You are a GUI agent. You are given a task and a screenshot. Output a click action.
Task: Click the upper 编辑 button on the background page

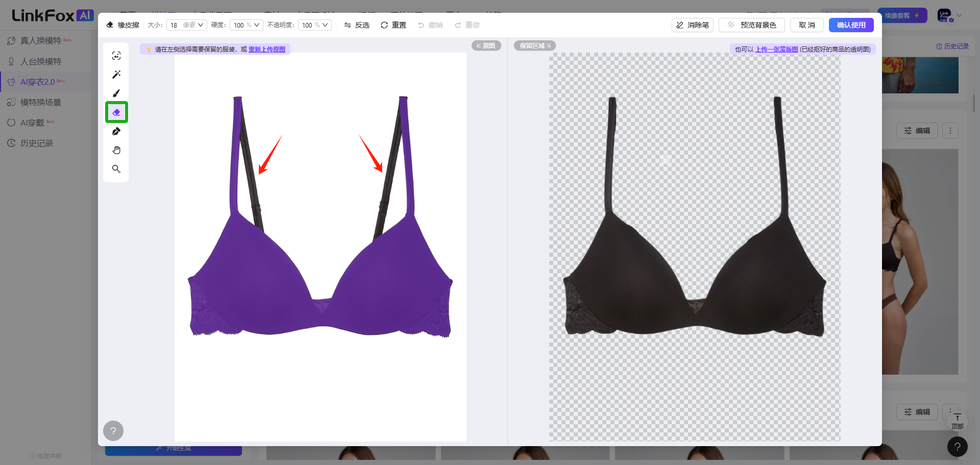(x=917, y=131)
